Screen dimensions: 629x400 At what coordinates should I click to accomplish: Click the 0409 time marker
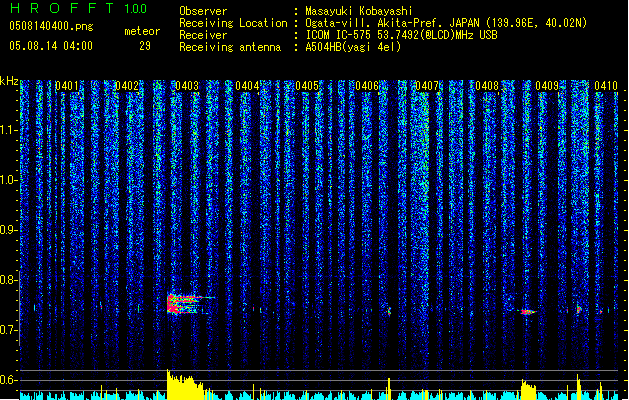click(547, 86)
